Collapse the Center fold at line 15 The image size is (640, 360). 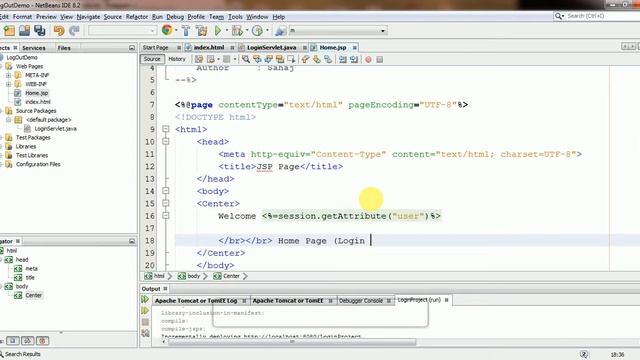[x=166, y=203]
